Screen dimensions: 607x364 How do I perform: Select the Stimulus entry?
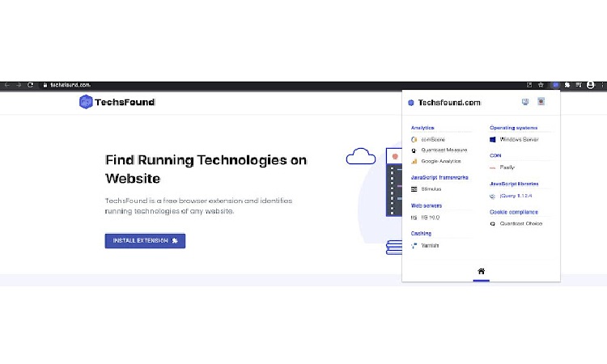pyautogui.click(x=431, y=189)
